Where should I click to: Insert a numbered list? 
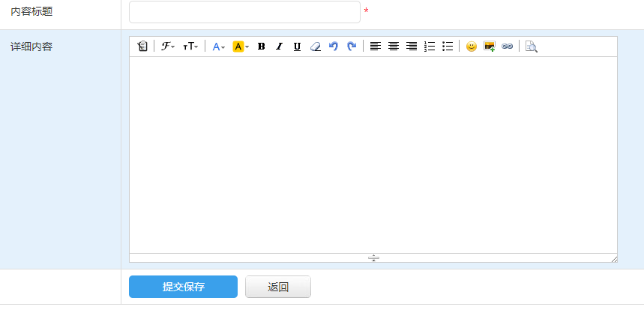click(430, 47)
